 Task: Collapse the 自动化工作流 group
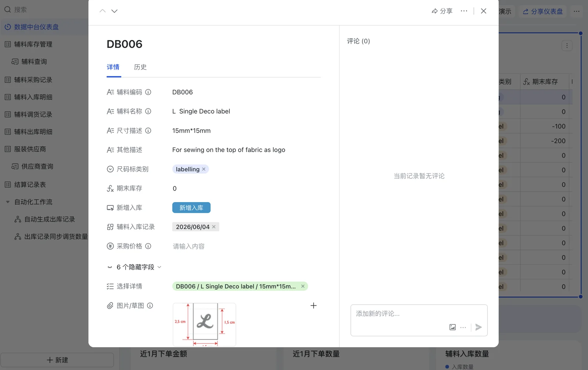coord(8,202)
